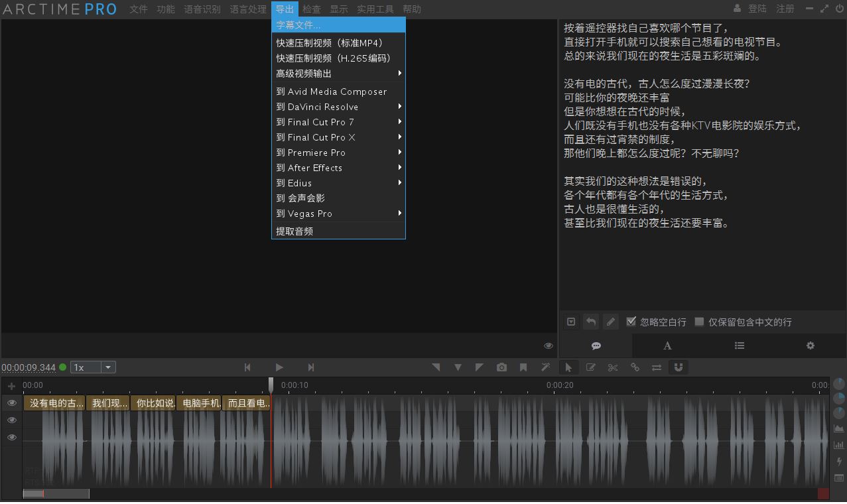Expand the 到 DaVinci Resolve submenu
The width and height of the screenshot is (847, 504).
click(338, 107)
